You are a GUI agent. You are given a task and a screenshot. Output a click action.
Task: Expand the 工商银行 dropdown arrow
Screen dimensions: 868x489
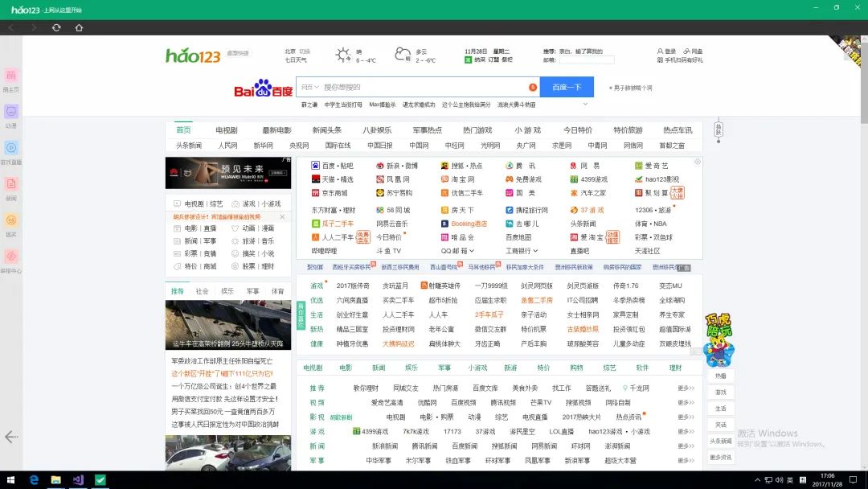[x=536, y=251]
